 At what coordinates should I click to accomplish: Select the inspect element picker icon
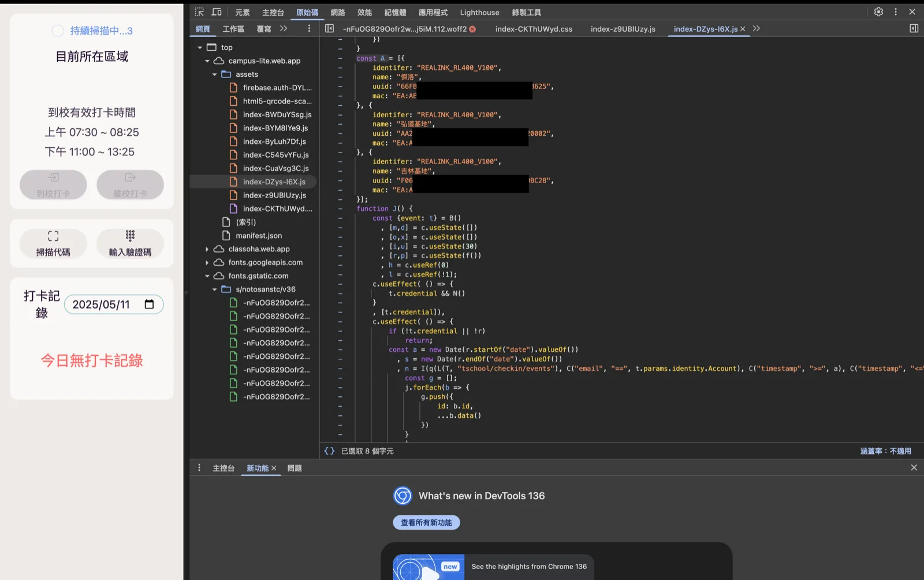tap(199, 12)
